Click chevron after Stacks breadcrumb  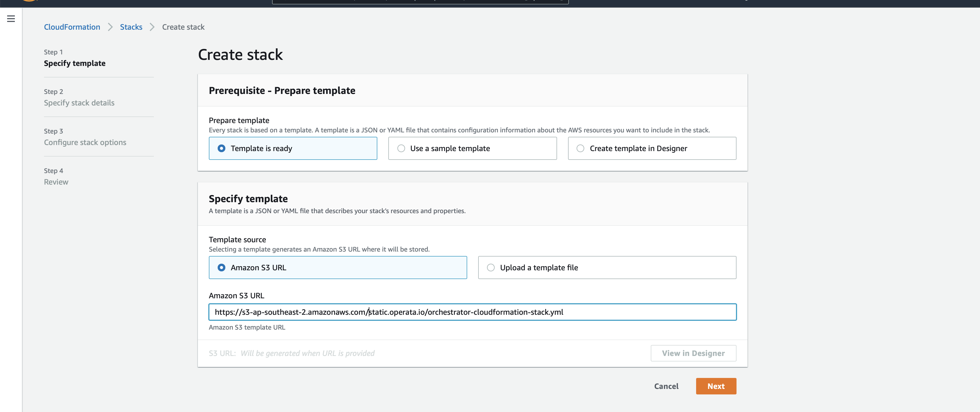click(x=152, y=27)
